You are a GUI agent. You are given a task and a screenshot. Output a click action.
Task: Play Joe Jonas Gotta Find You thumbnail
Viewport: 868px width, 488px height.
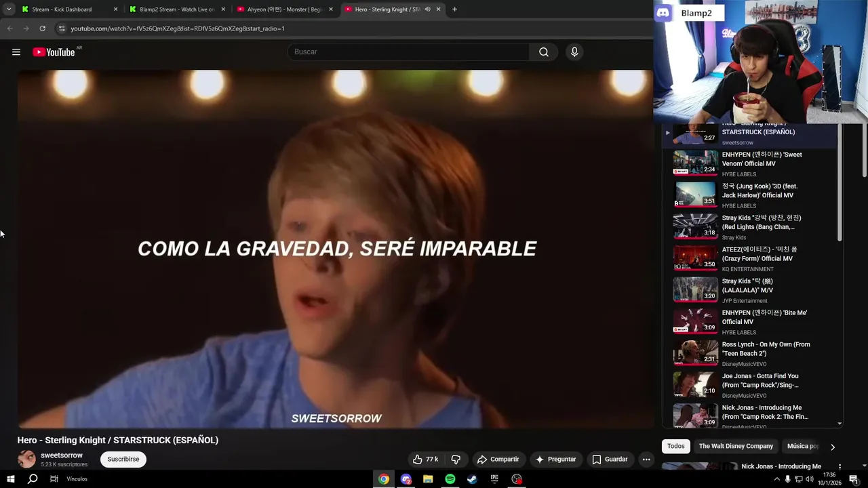(x=695, y=385)
